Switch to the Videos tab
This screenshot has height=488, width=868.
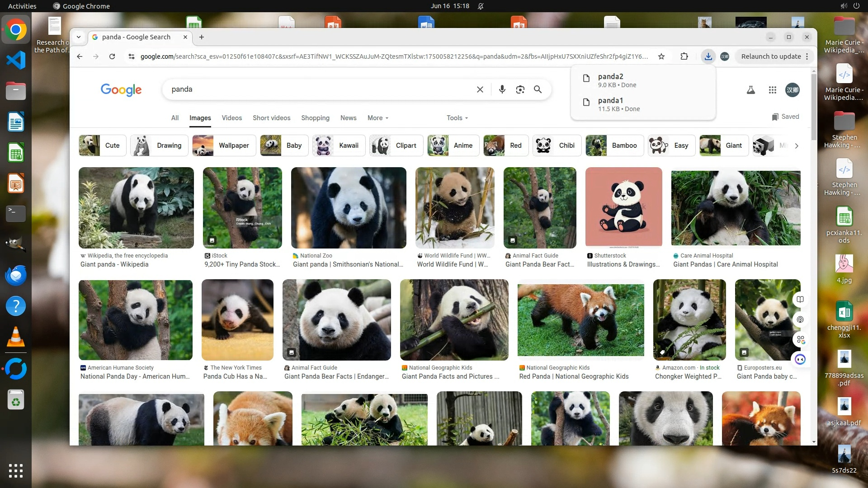pyautogui.click(x=231, y=118)
